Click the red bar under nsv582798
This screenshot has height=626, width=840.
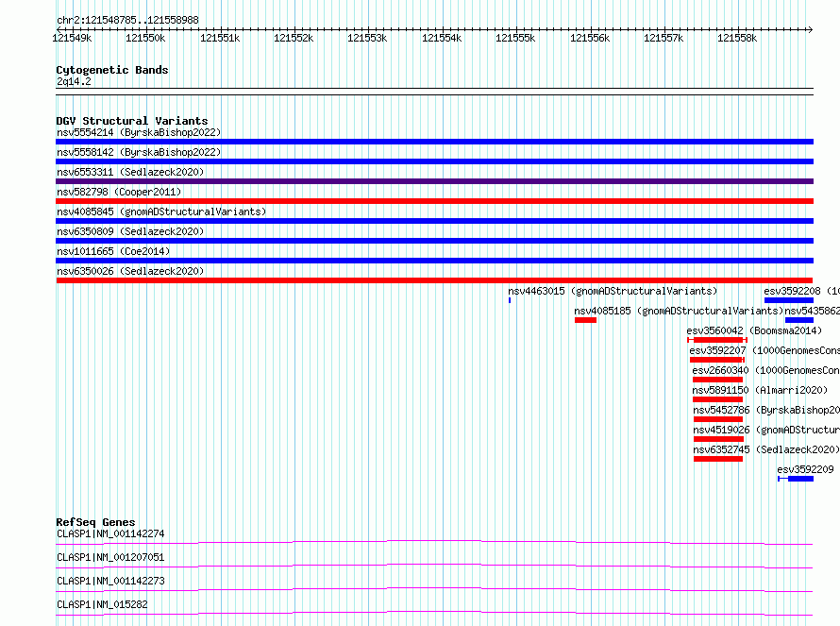pos(434,201)
